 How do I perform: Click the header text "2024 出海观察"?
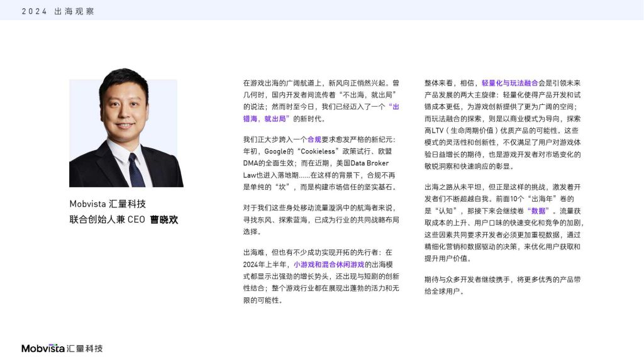coord(58,11)
